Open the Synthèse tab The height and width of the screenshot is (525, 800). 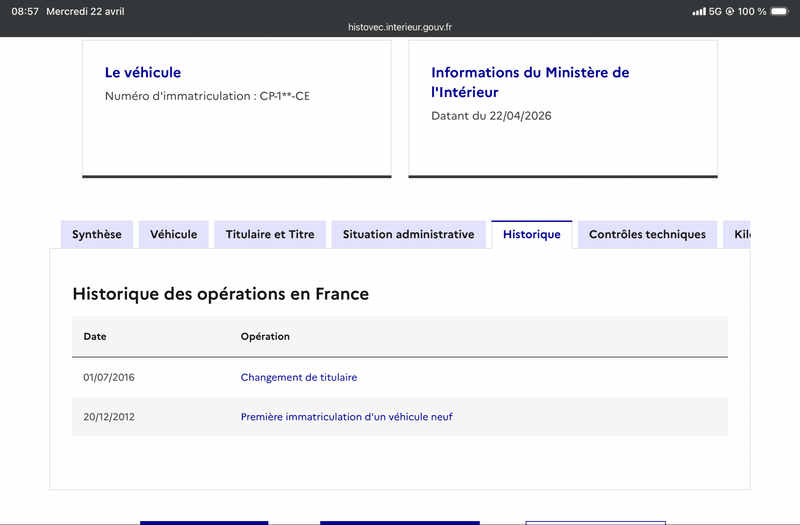pyautogui.click(x=96, y=235)
